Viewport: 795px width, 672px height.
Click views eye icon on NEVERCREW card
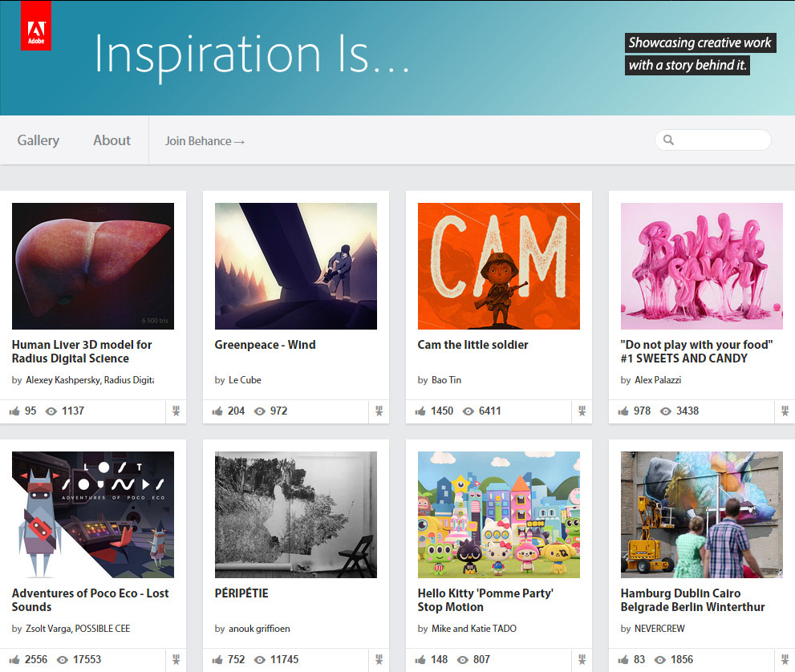pos(659,660)
